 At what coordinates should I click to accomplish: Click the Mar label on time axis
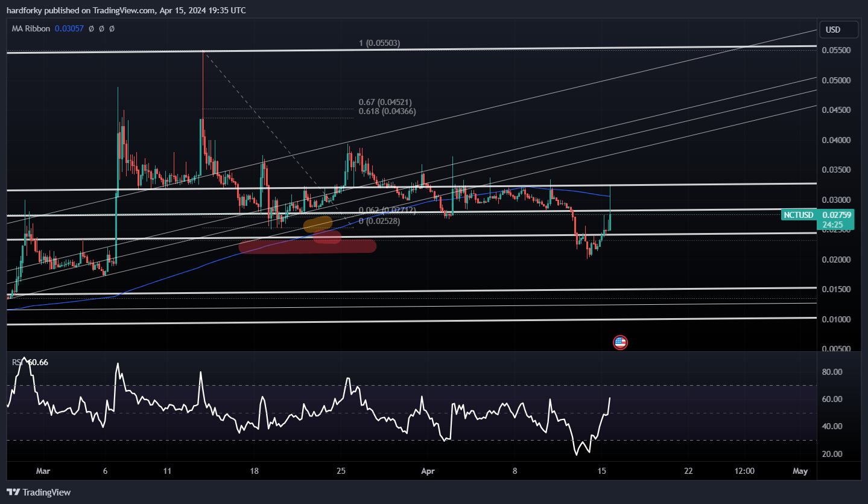[44, 471]
